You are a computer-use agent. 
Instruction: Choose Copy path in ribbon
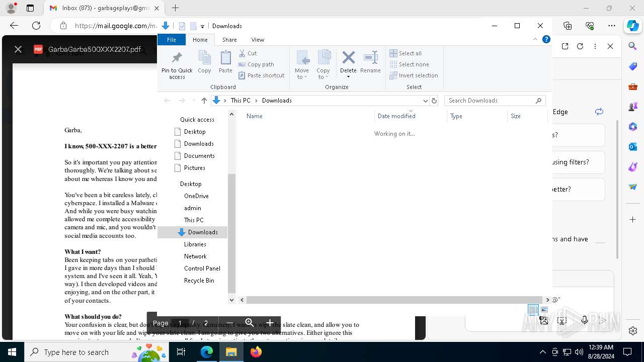(x=256, y=64)
